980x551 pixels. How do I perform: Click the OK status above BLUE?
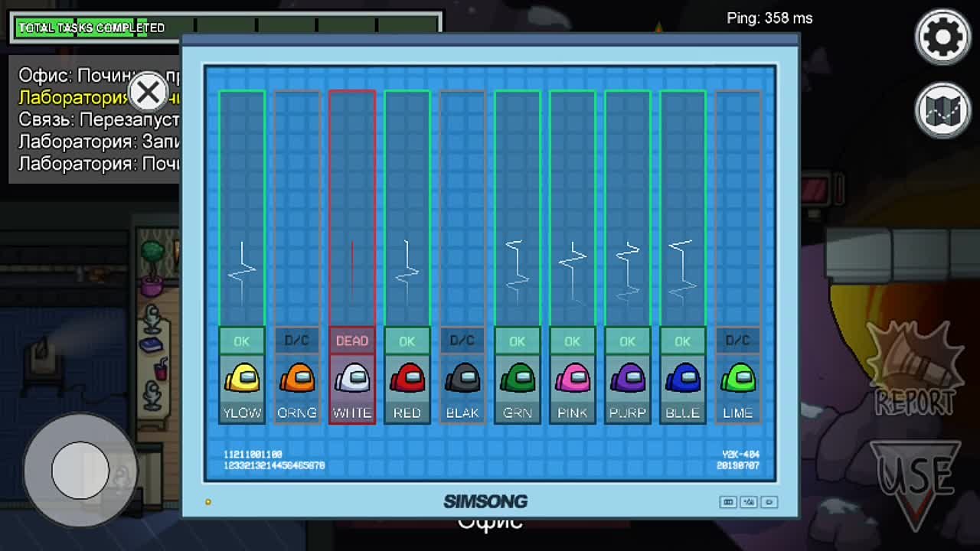(683, 341)
